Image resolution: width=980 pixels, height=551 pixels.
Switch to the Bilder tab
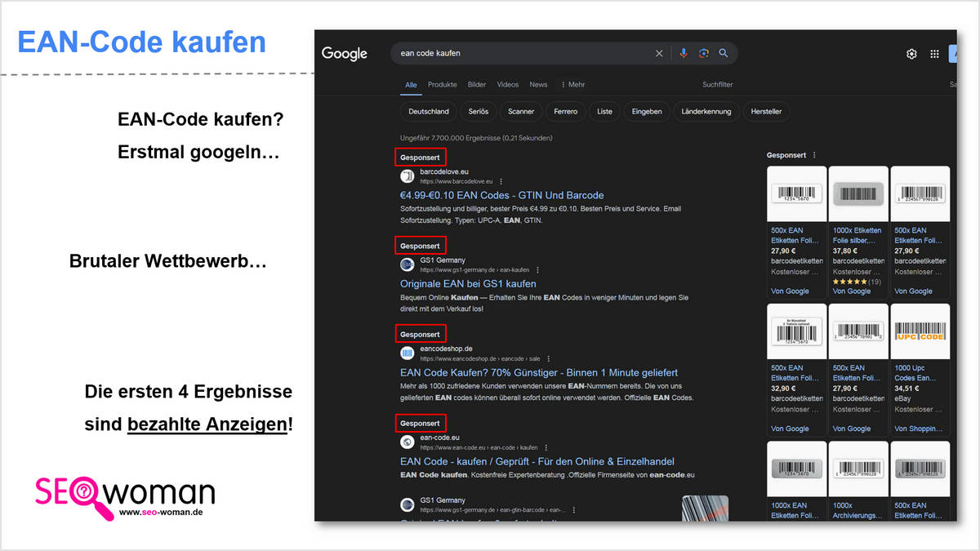[477, 85]
